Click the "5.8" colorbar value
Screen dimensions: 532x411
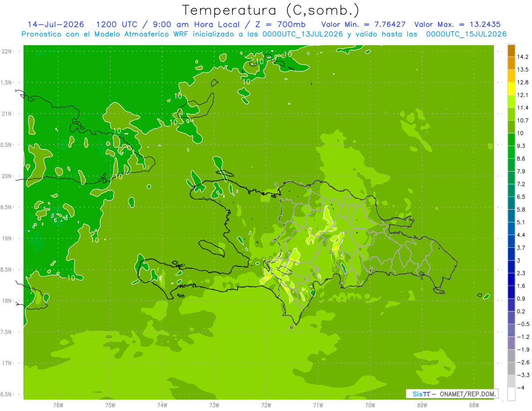point(521,210)
